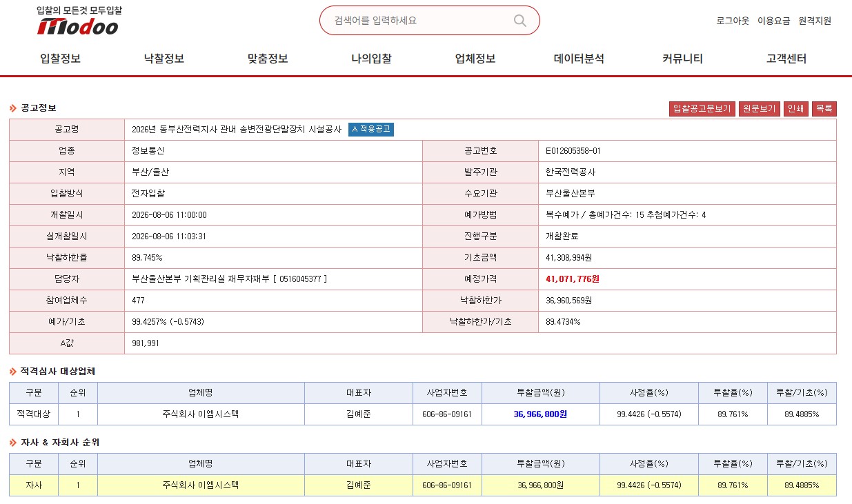
Task: Click the opening time 2026-08-06 11:00:00
Action: [169, 215]
